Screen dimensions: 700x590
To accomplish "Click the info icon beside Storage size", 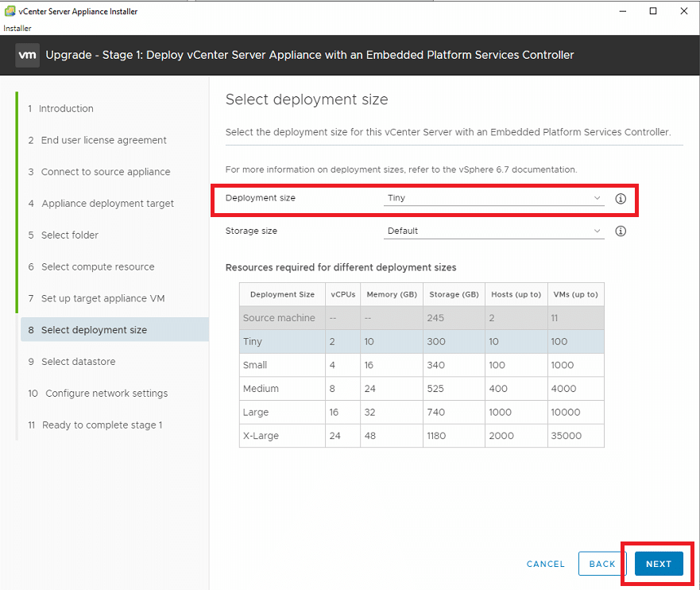I will pos(621,231).
